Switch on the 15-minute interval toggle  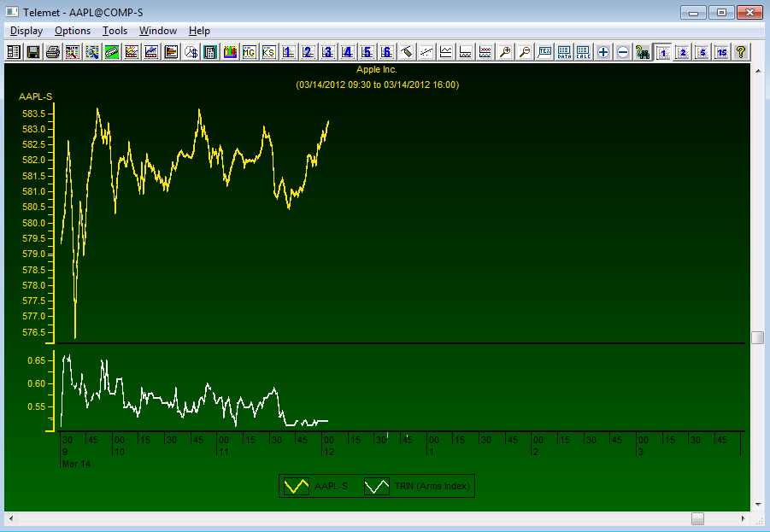click(720, 51)
